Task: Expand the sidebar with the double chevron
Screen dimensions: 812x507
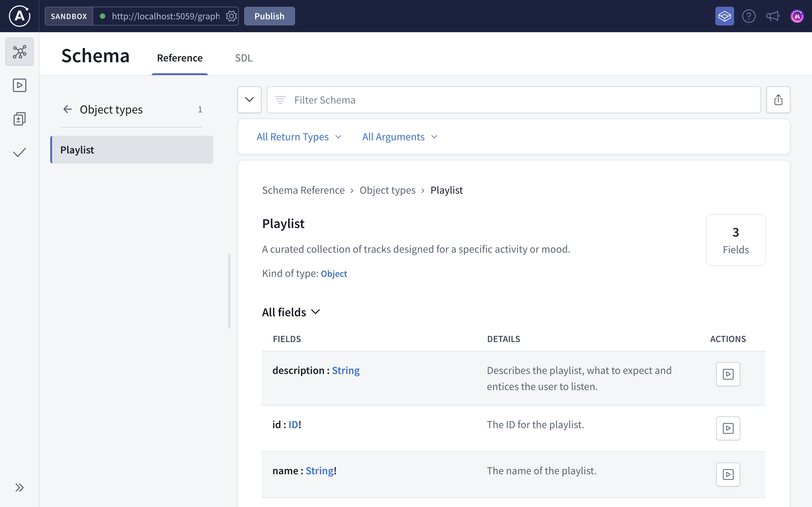Action: 19,487
